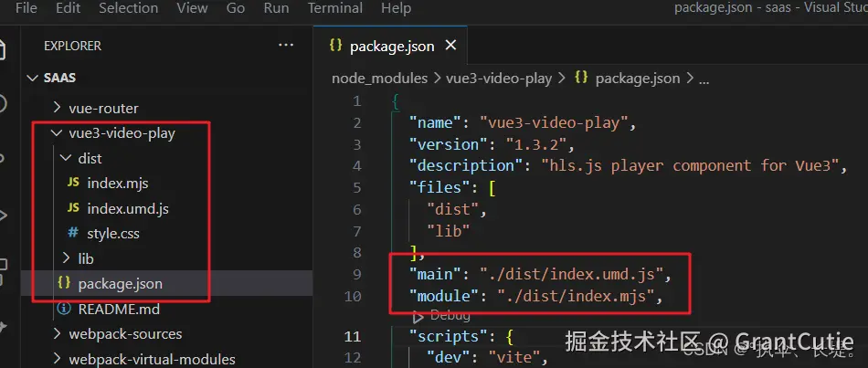
Task: Click the JS icon beside index.mjs
Action: point(73,183)
